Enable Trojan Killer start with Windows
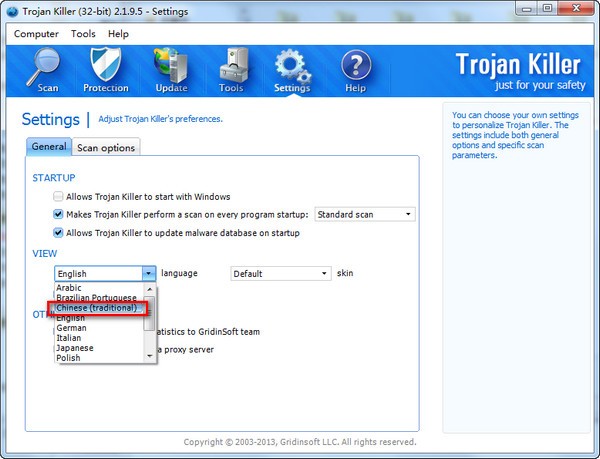This screenshot has width=600, height=459. coord(59,196)
